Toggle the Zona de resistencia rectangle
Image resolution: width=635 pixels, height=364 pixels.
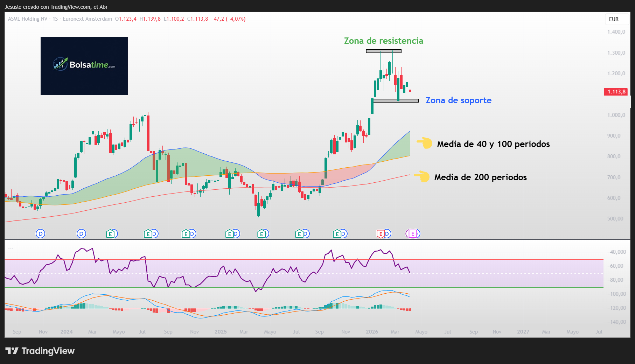383,51
